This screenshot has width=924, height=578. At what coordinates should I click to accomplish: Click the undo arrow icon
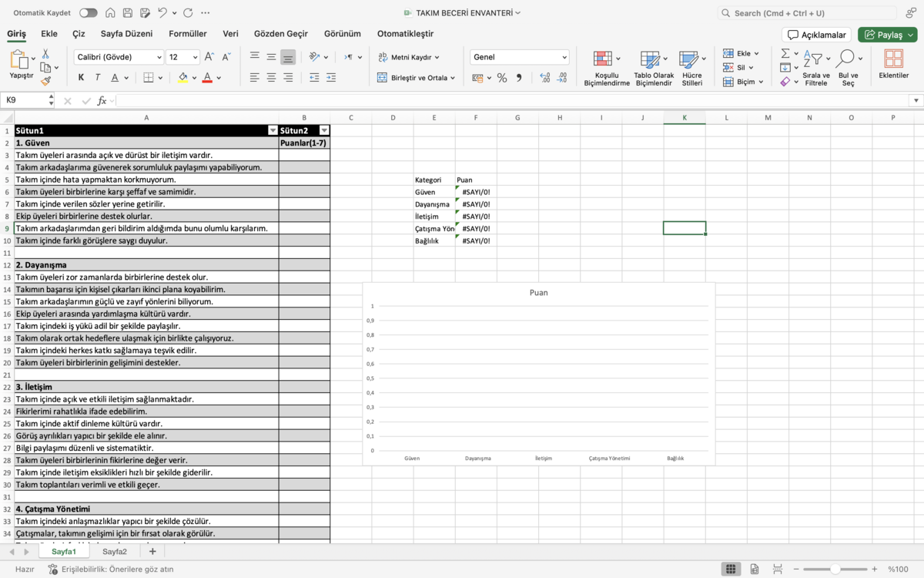[x=162, y=13]
